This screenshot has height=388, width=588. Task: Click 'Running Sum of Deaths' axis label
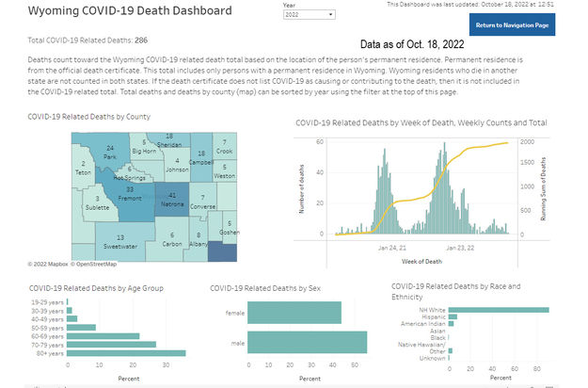543,188
